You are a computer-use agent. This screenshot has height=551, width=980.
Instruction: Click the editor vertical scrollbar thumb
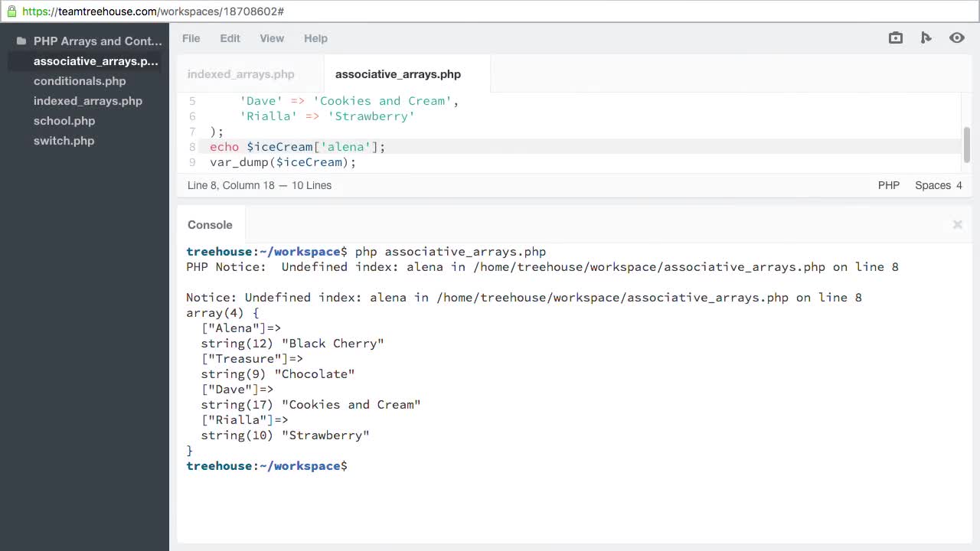[x=967, y=145]
